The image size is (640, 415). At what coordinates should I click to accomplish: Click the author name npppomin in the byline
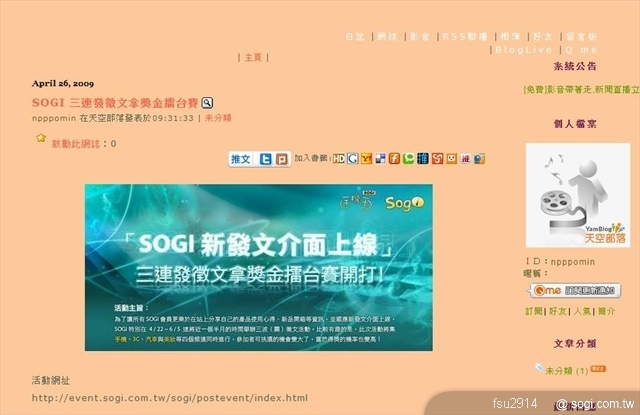(54, 118)
